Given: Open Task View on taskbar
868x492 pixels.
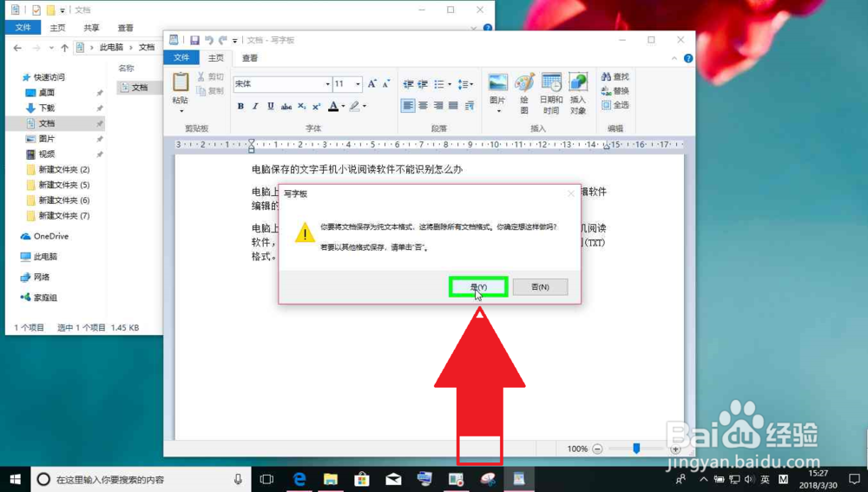Looking at the screenshot, I should (266, 479).
